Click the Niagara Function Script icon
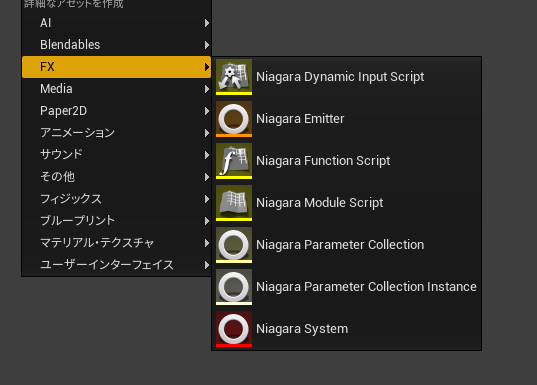This screenshot has height=385, width=537. (234, 161)
